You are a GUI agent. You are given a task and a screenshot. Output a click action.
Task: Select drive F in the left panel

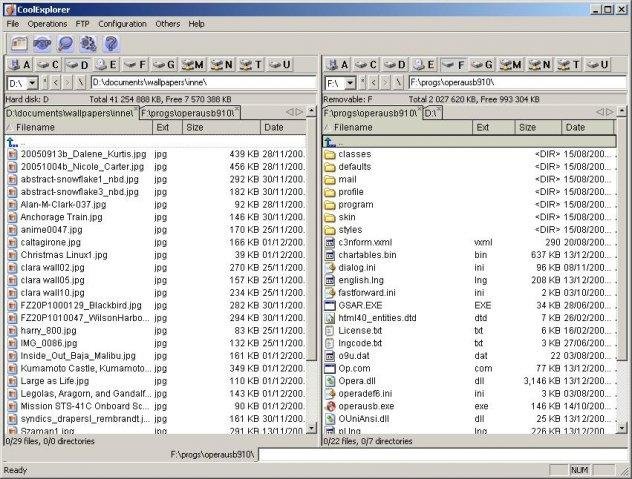coord(135,65)
